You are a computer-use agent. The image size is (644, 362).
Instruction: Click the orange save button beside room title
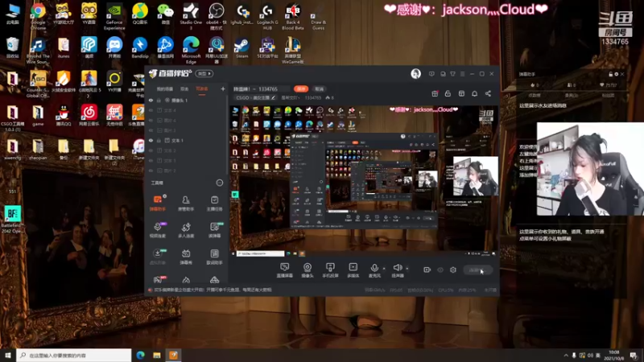301,88
